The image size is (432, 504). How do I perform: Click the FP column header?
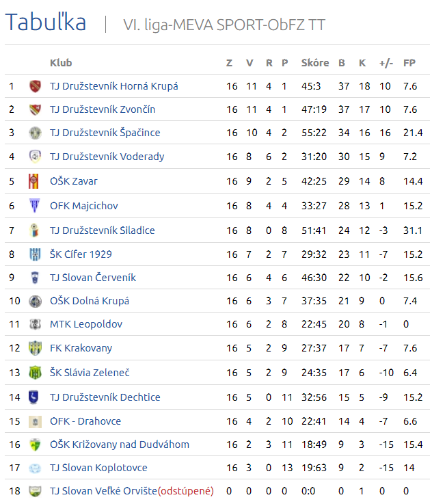click(409, 63)
